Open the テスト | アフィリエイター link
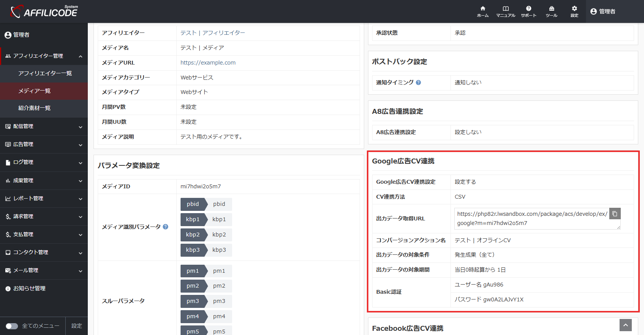Image resolution: width=644 pixels, height=335 pixels. pos(213,33)
